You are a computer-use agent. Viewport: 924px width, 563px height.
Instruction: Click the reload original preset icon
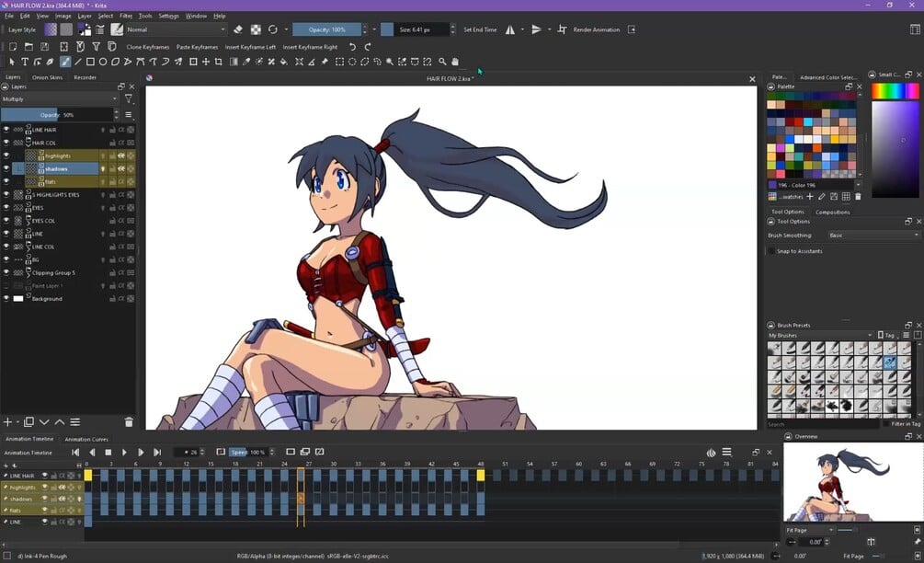click(273, 29)
